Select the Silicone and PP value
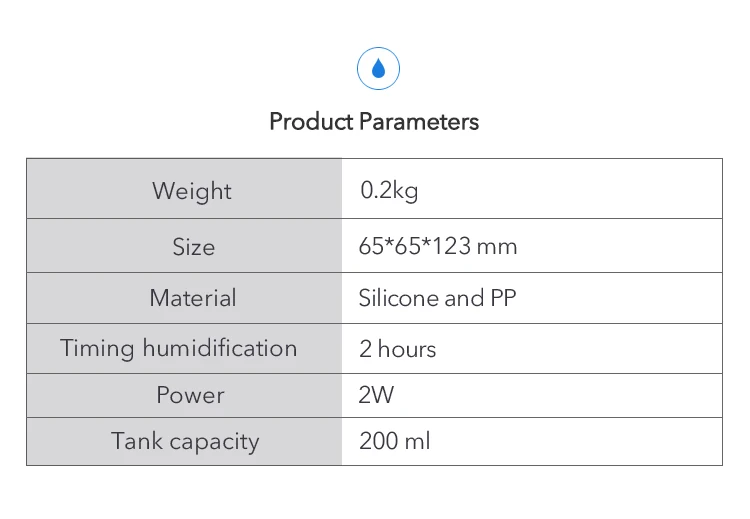 437,298
